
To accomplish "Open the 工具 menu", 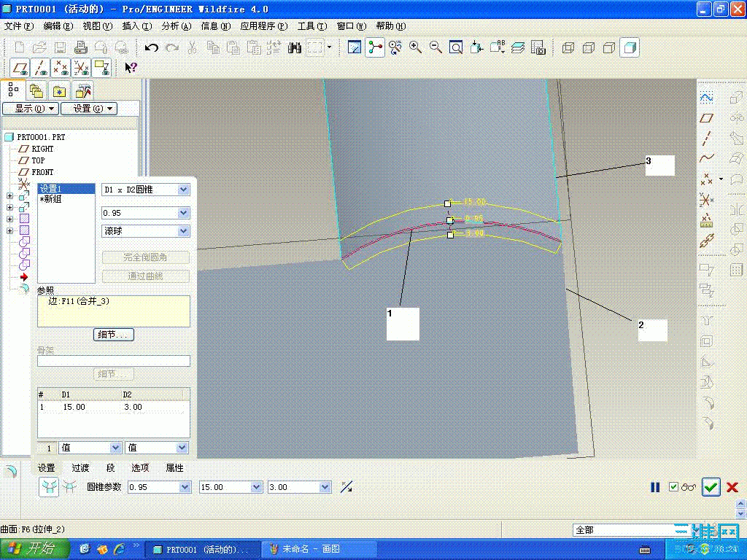I will click(x=312, y=26).
